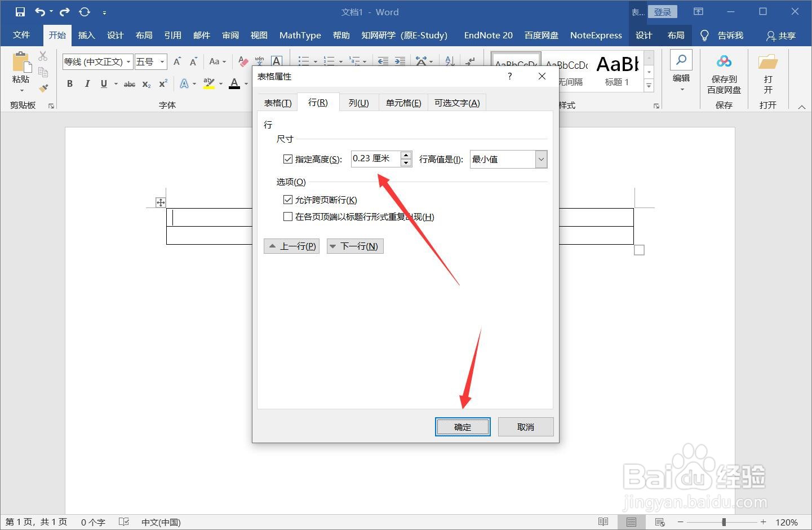812x530 pixels.
Task: Toggle bold formatting in the Font group
Action: point(69,83)
